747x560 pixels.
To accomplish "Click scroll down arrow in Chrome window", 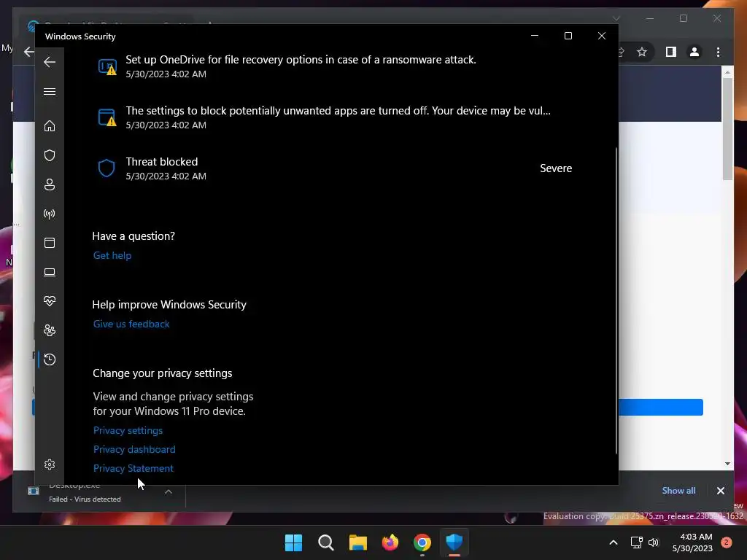I will 727,463.
